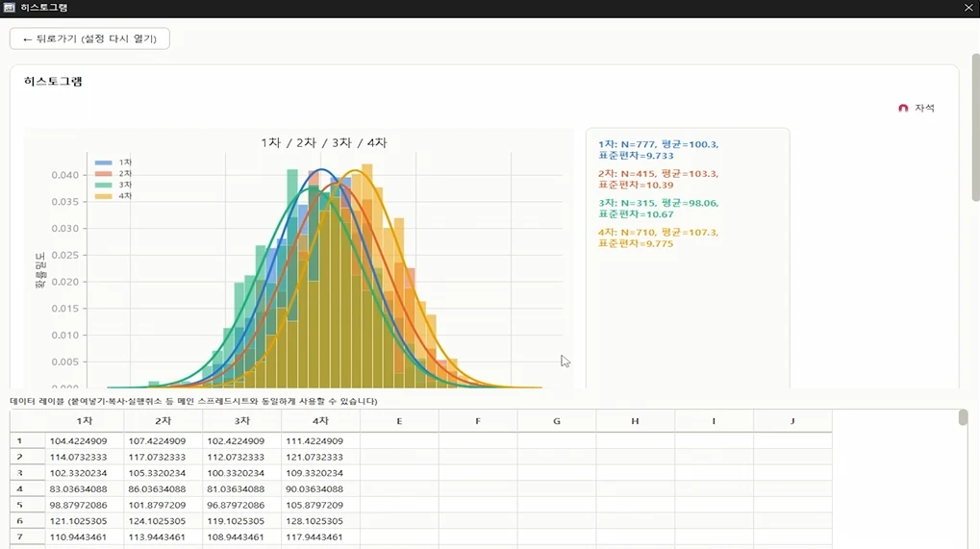Select the 2차 column header in table
The width and height of the screenshot is (980, 549).
click(x=163, y=421)
